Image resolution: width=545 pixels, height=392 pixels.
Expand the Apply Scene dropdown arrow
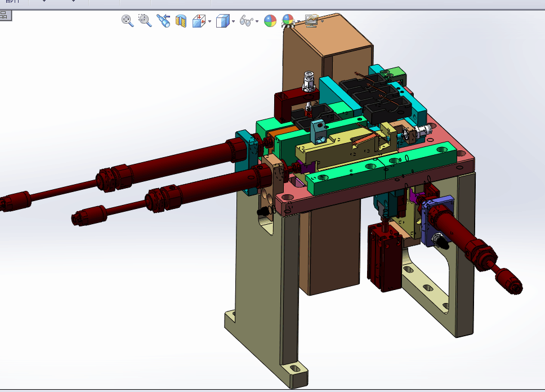pyautogui.click(x=298, y=21)
